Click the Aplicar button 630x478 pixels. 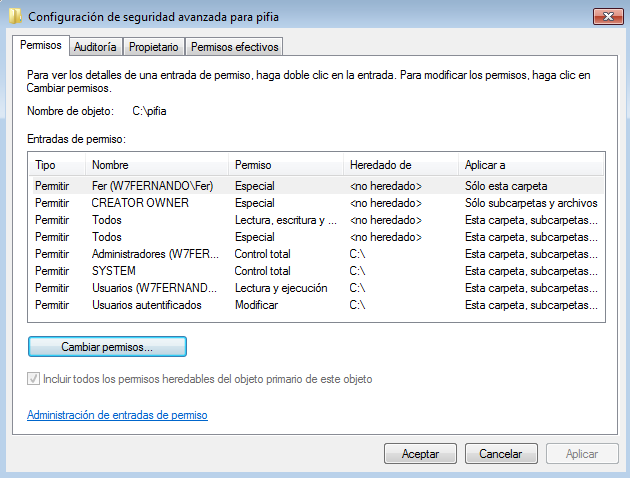click(x=582, y=454)
